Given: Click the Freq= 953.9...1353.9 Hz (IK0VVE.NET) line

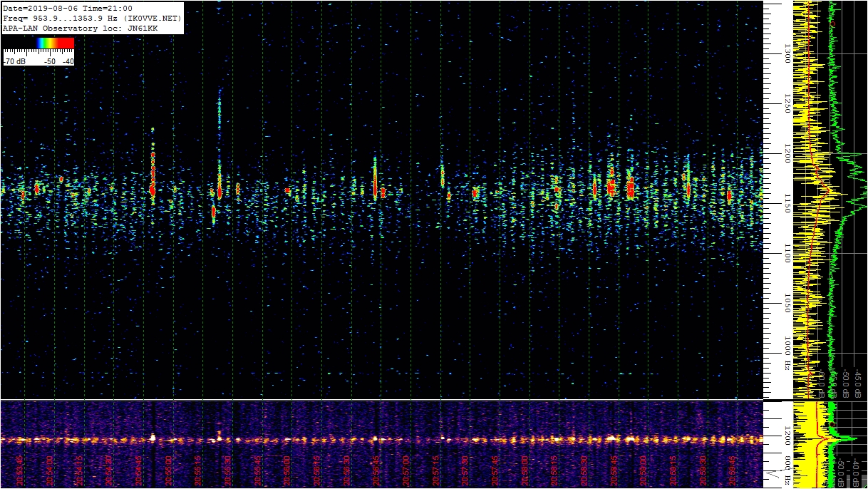Looking at the screenshot, I should [92, 18].
